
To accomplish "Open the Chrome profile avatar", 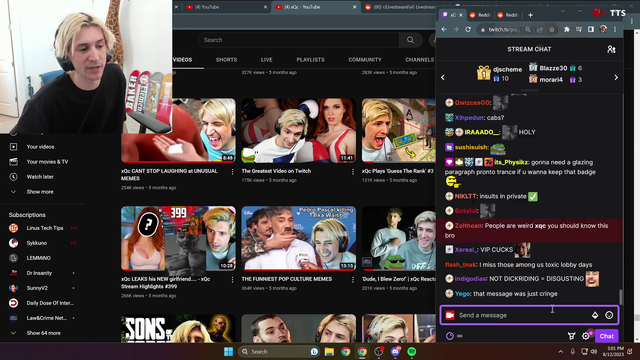I will tap(603, 29).
